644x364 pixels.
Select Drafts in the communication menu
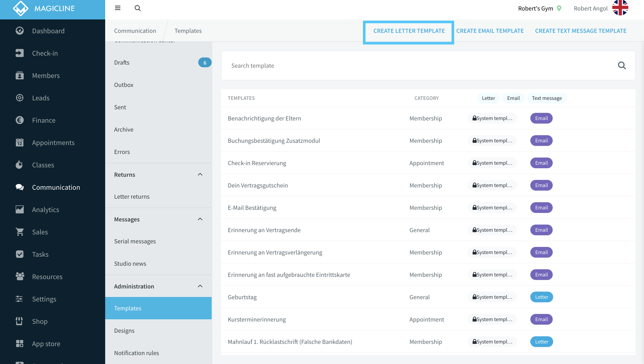[158, 63]
